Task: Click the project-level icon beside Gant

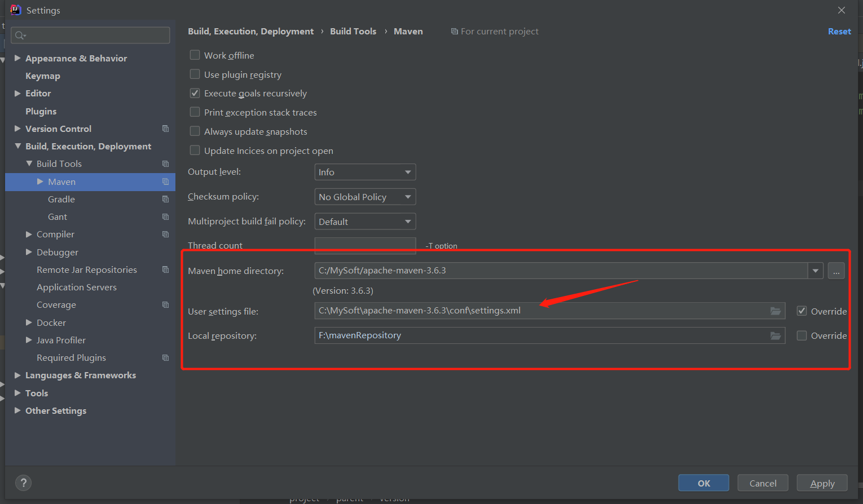Action: tap(165, 216)
